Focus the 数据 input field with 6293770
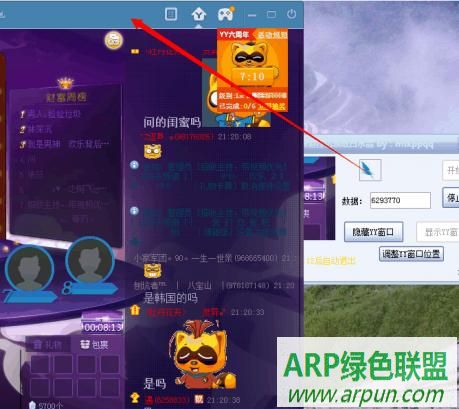This screenshot has height=409, width=459. (400, 200)
